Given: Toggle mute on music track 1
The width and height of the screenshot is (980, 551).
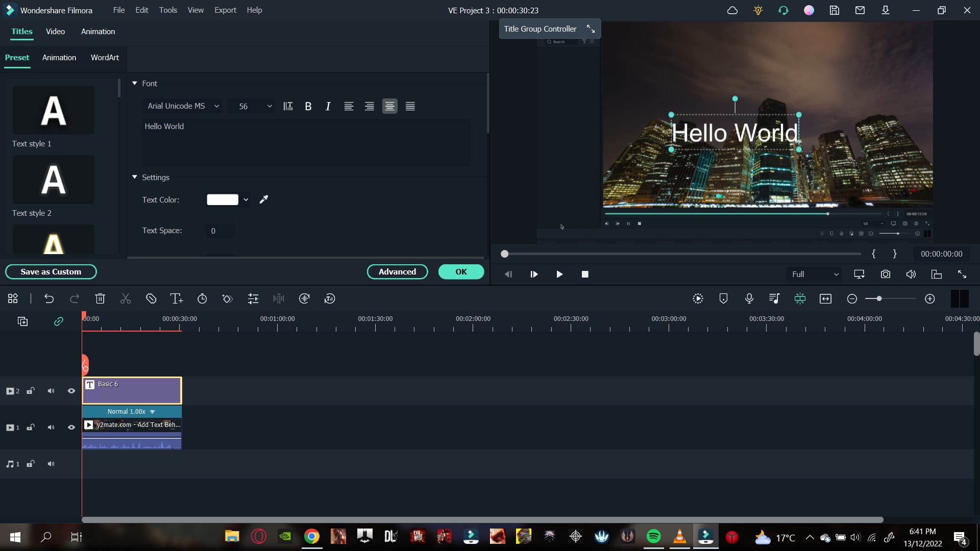Looking at the screenshot, I should point(51,464).
